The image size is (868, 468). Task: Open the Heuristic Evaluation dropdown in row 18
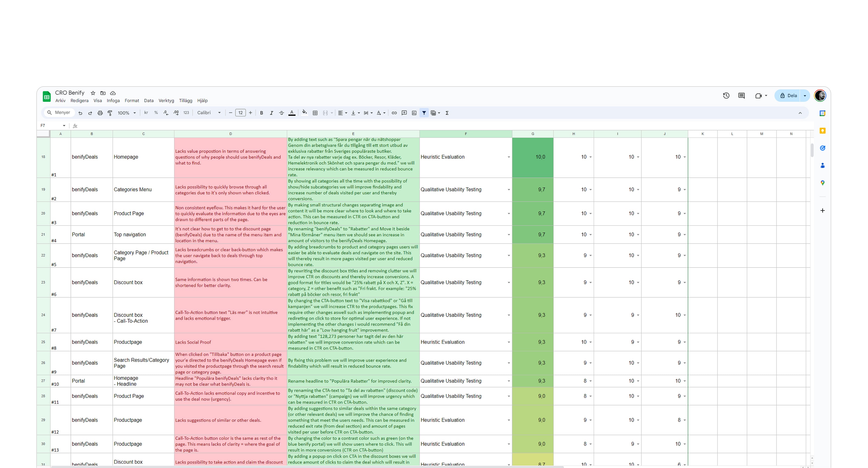pos(509,157)
